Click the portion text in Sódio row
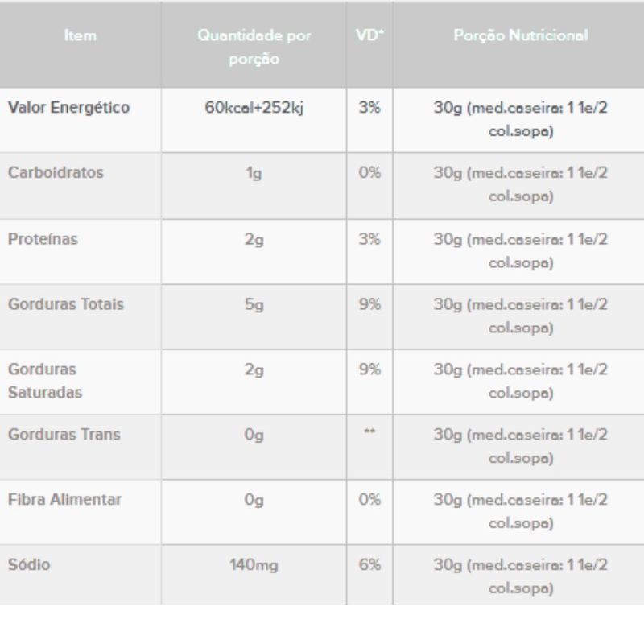Screen dimensions: 644x644 pos(520,576)
